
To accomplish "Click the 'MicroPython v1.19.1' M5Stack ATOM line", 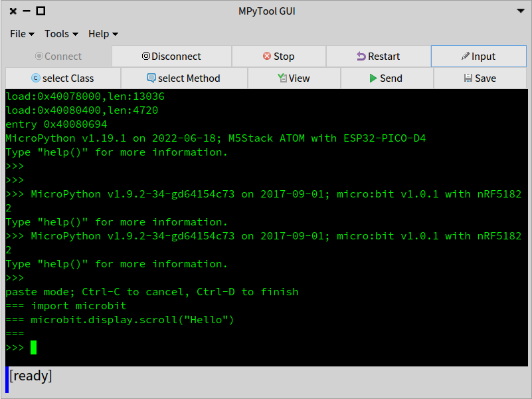I will pos(215,138).
